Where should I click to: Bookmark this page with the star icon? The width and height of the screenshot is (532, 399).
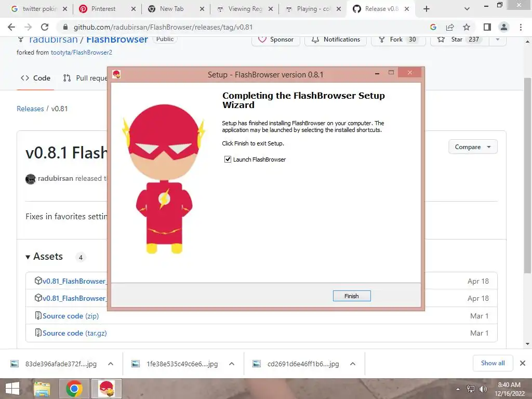467,27
